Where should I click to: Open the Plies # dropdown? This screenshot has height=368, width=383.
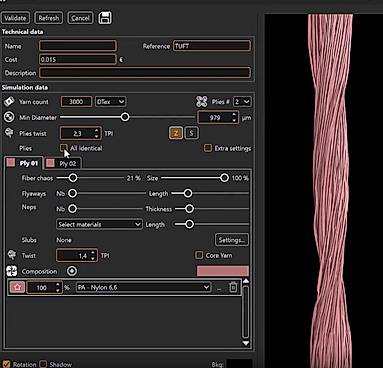[x=242, y=102]
